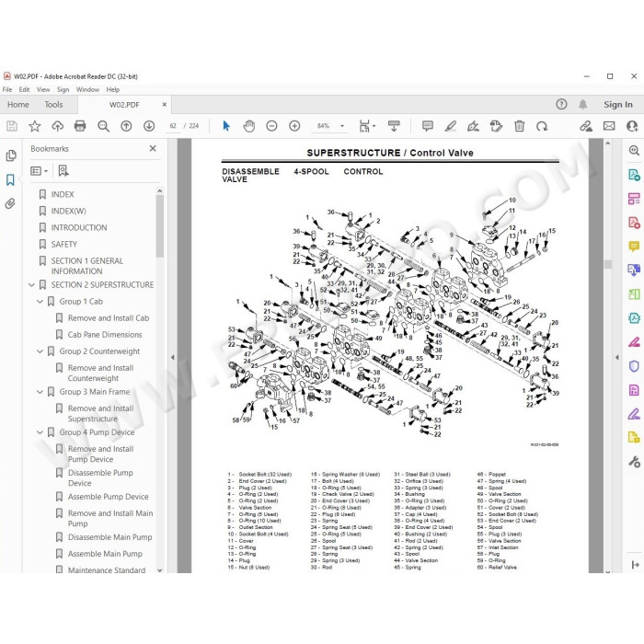Open zoom percentage dropdown
Viewport: 644px width, 644px height.
[342, 126]
